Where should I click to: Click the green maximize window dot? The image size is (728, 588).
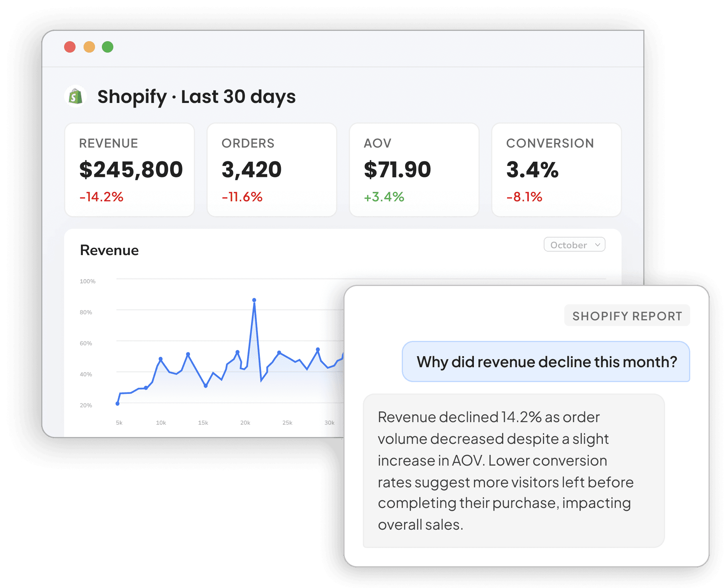point(108,47)
